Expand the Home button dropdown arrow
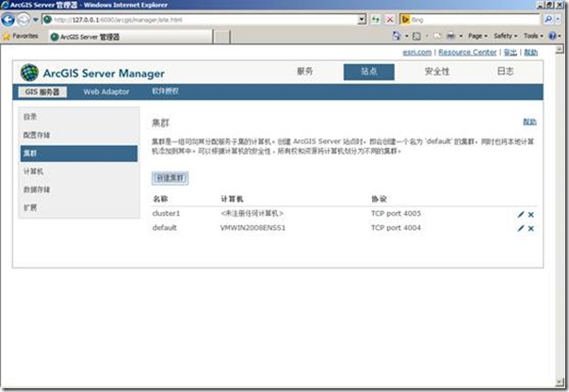Image resolution: width=569 pixels, height=392 pixels. (407, 36)
